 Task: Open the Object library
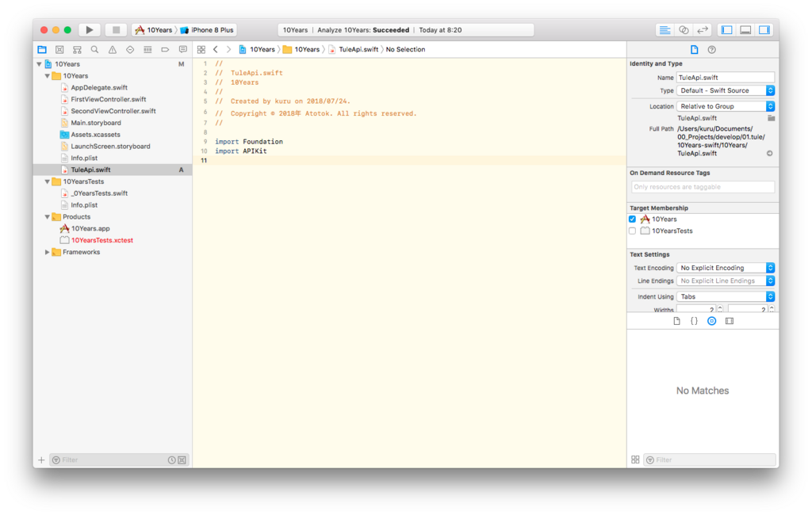(x=712, y=321)
